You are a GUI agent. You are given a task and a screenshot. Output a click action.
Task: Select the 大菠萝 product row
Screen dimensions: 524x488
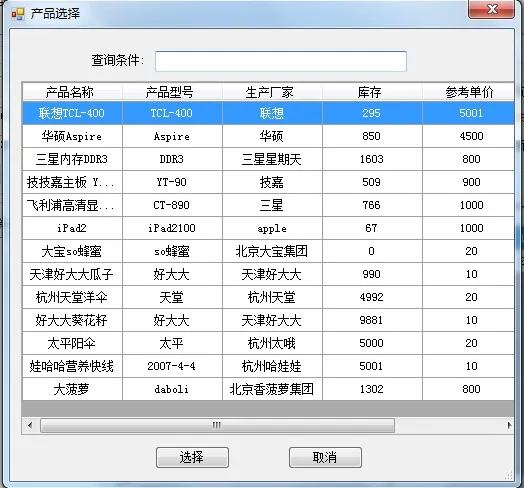tap(268, 389)
